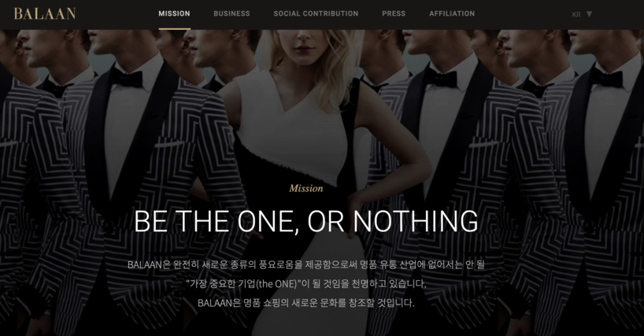
Task: Open the BUSINESS menu item
Action: click(x=231, y=13)
